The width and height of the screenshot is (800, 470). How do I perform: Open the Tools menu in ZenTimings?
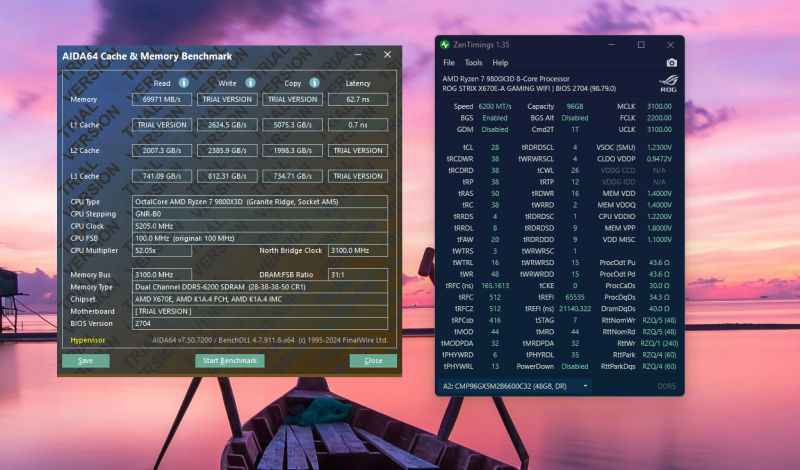click(473, 63)
